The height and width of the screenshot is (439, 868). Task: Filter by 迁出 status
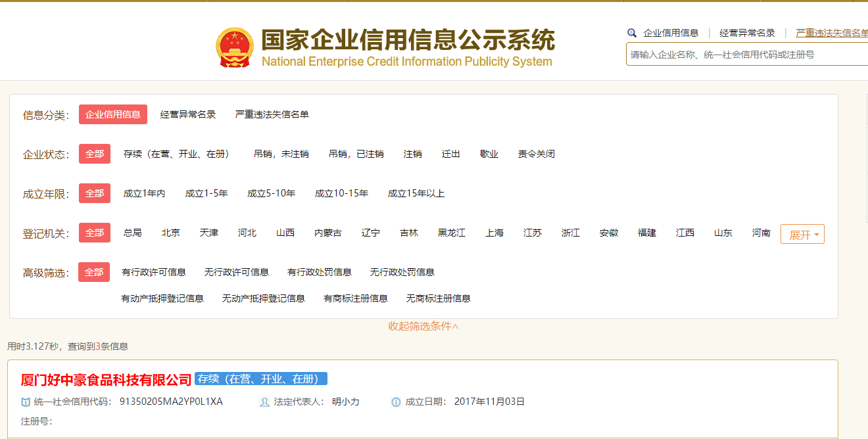coord(451,154)
